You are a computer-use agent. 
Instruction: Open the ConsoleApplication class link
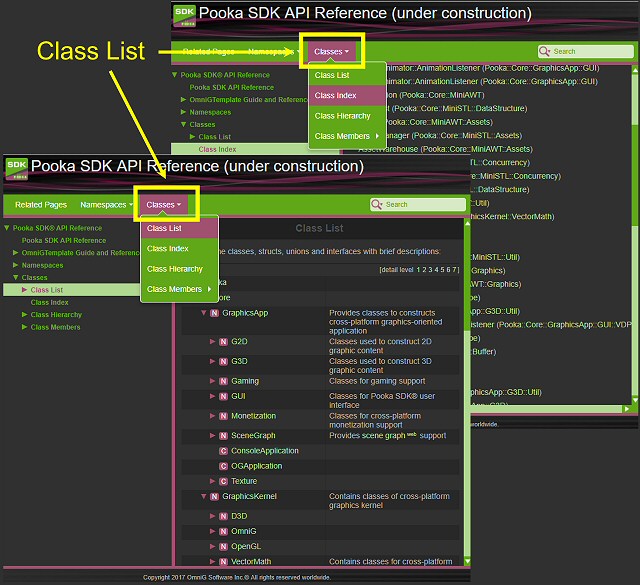coord(265,451)
